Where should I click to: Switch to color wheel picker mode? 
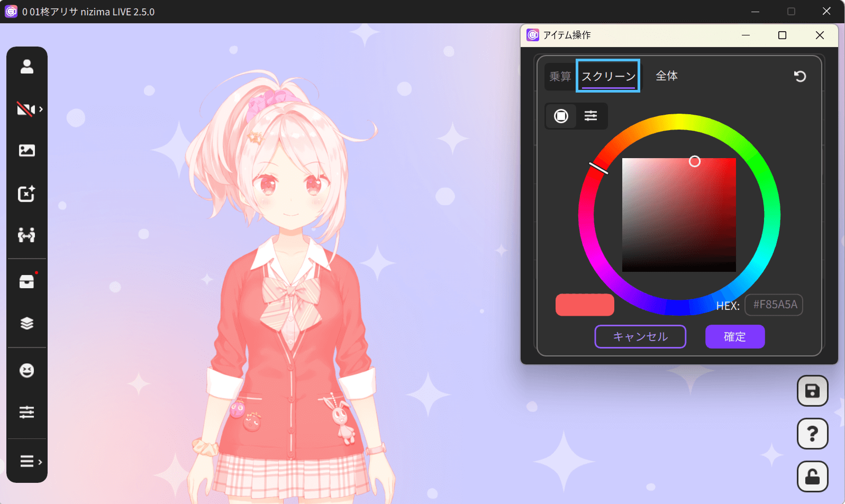pos(561,116)
